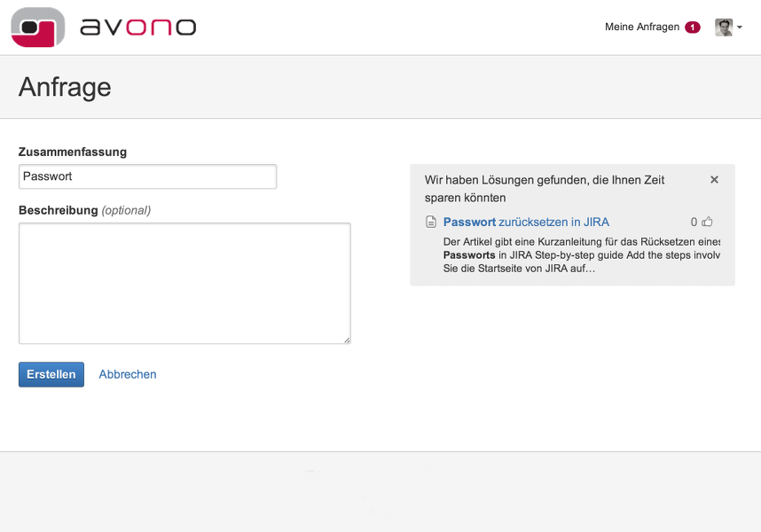Click the Abbrechen link
The height and width of the screenshot is (532, 761).
128,374
